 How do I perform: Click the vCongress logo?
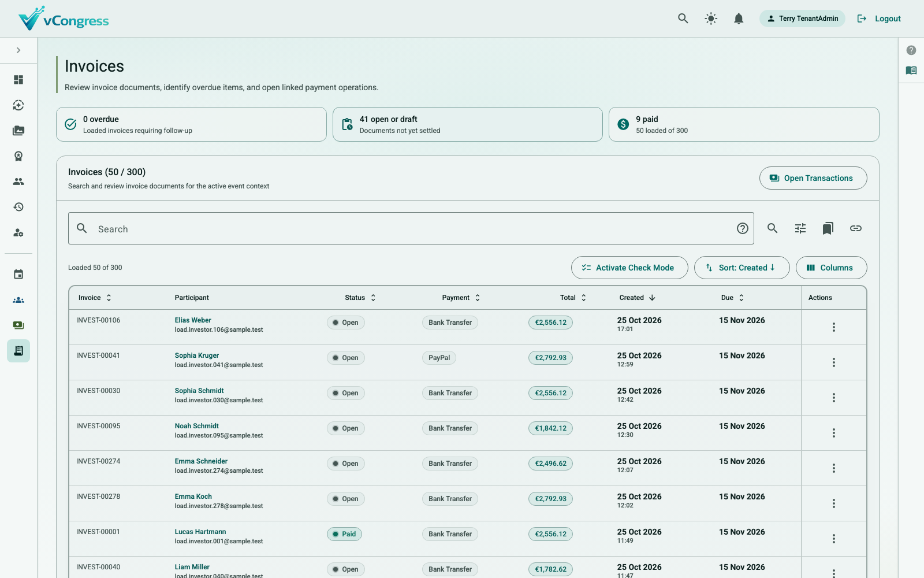(64, 19)
